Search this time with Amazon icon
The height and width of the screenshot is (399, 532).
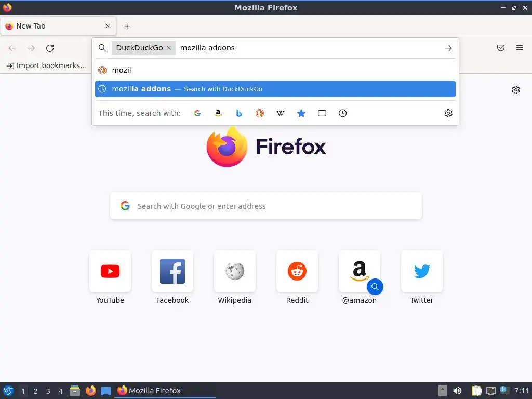click(x=218, y=113)
